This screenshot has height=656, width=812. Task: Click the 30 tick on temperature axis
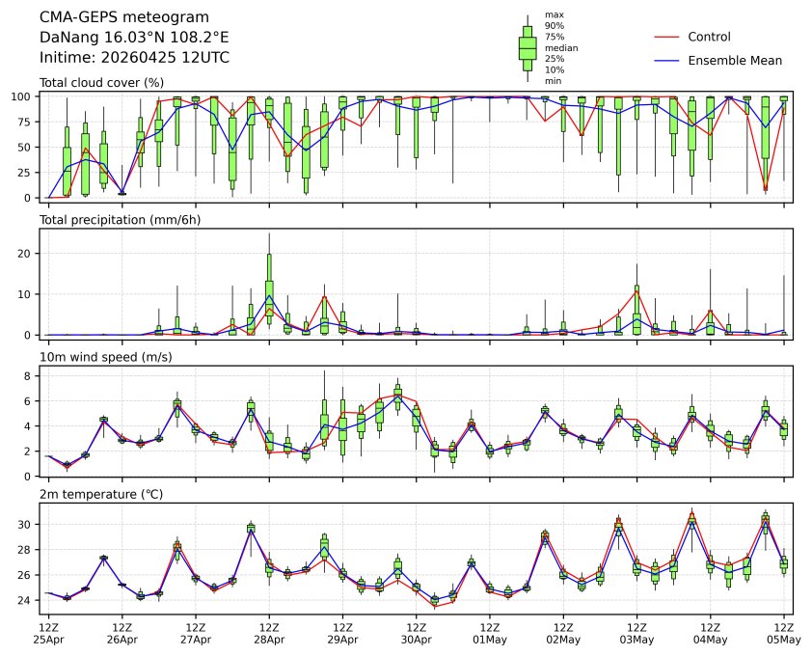[x=28, y=524]
